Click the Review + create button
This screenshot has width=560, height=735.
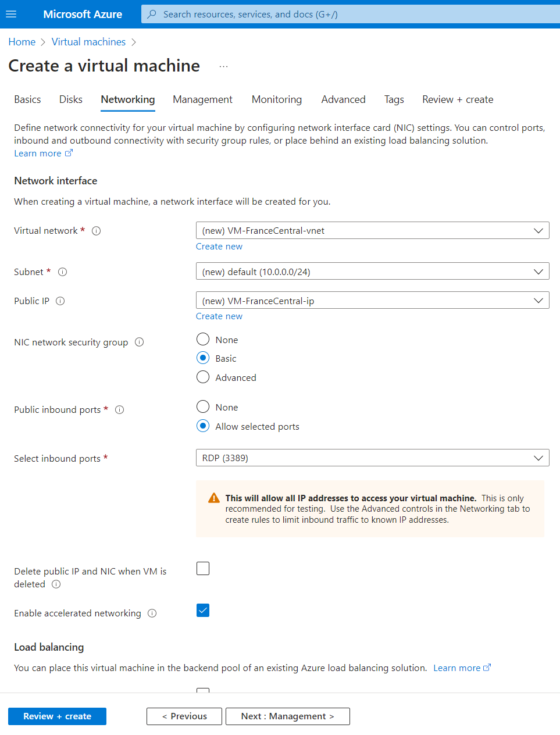[x=57, y=716]
